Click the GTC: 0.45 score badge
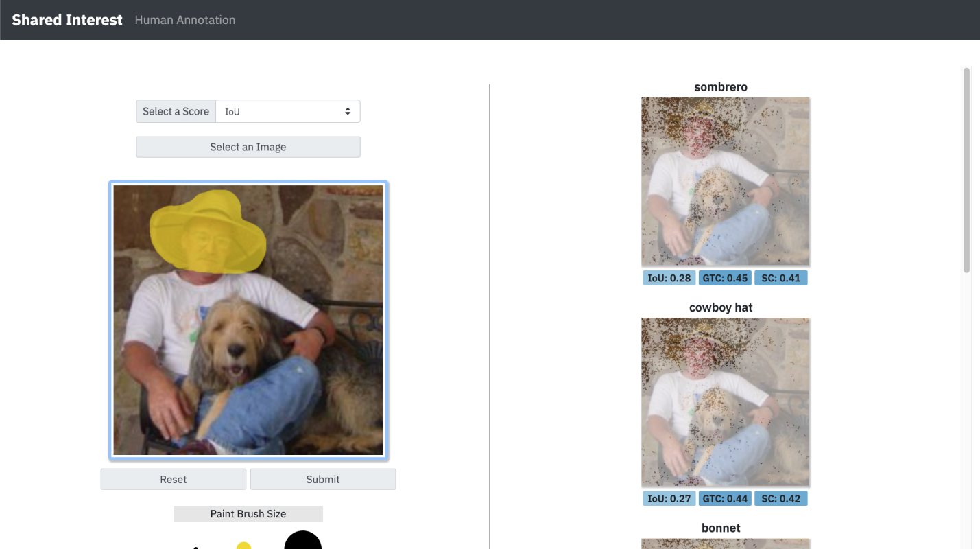This screenshot has height=549, width=980. tap(725, 277)
